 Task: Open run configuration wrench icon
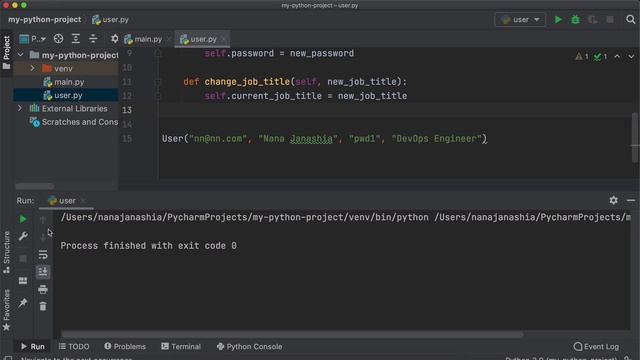pyautogui.click(x=23, y=236)
